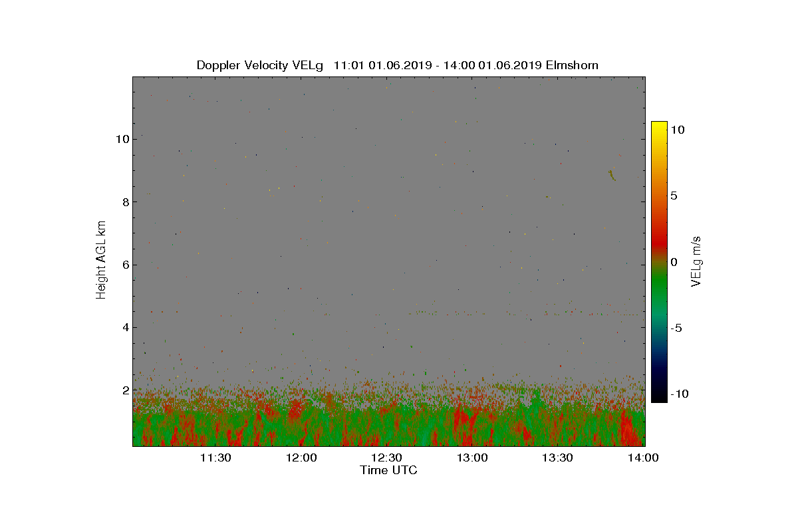Click the 14:00 time axis label
Screen dimensions: 798x532
[x=643, y=458]
